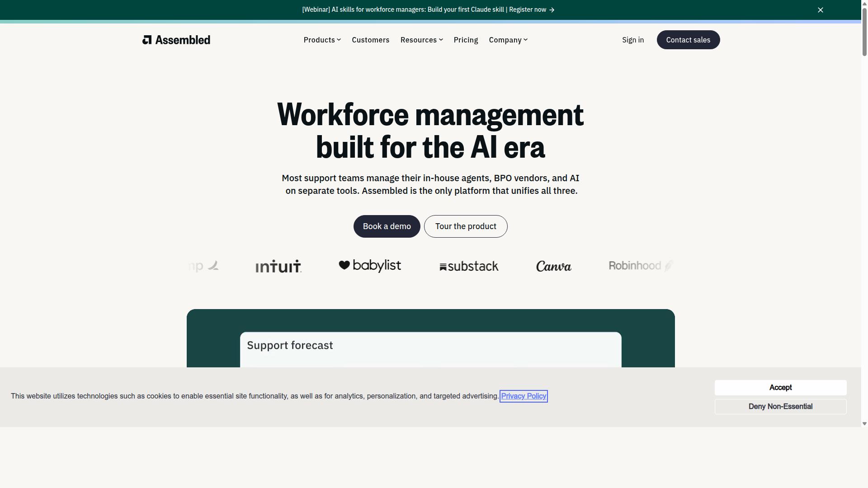The height and width of the screenshot is (488, 868).
Task: Click the page scrollbar down arrow
Action: tap(864, 423)
